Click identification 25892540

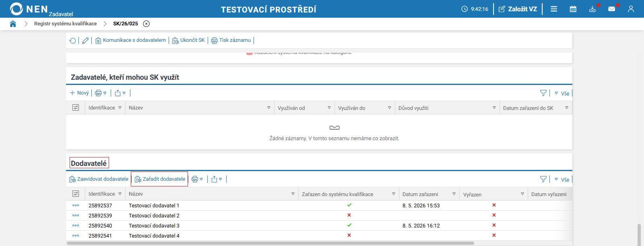tap(100, 225)
